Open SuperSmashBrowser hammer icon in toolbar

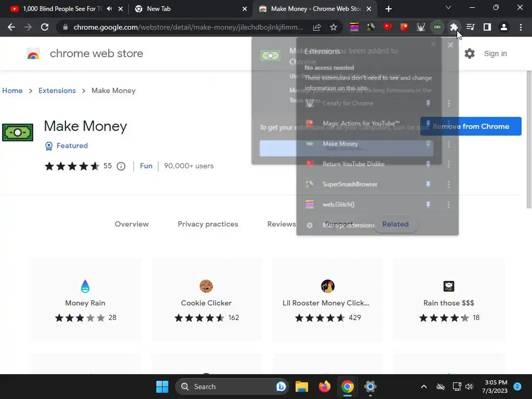point(371,27)
